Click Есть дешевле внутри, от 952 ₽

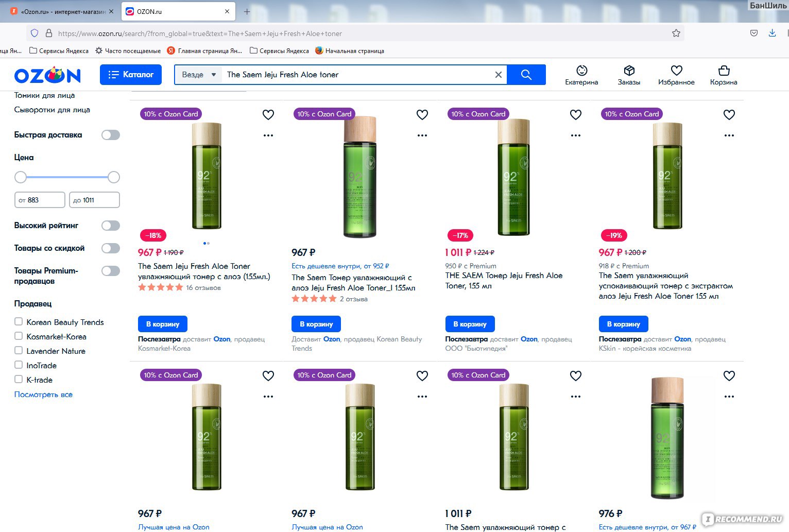tap(340, 266)
